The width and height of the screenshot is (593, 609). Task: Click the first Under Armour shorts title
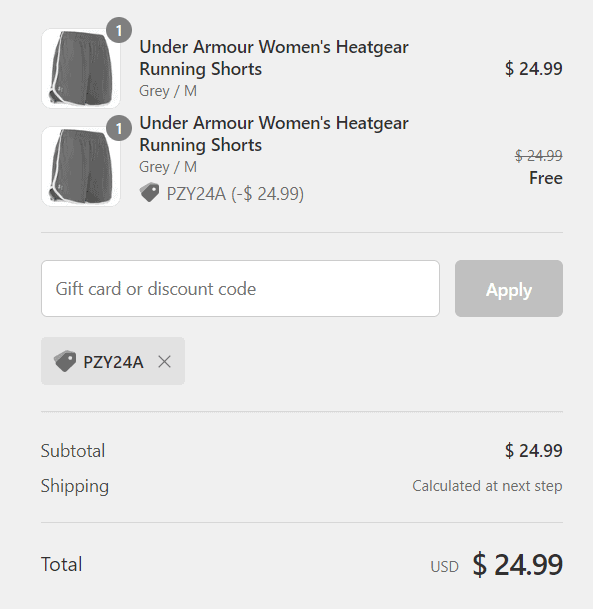(x=274, y=58)
